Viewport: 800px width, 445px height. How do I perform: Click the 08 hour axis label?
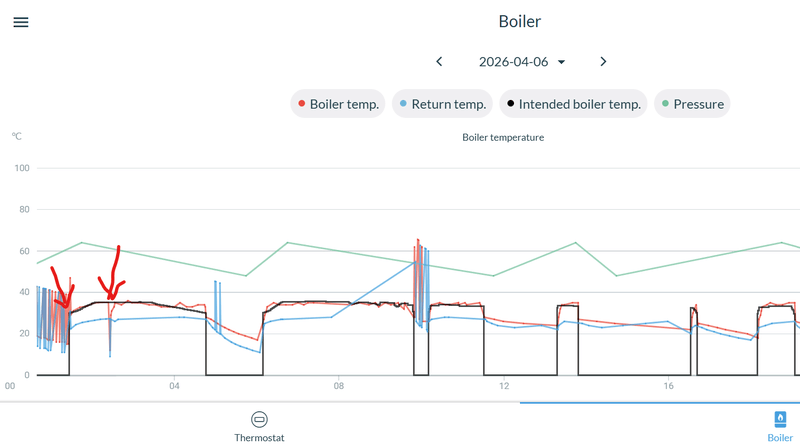(339, 386)
